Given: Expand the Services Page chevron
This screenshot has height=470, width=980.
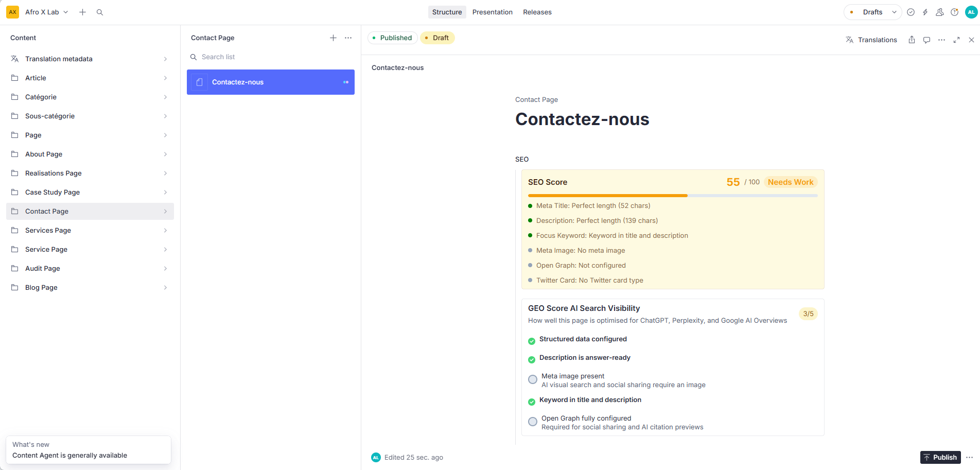Looking at the screenshot, I should (x=165, y=230).
